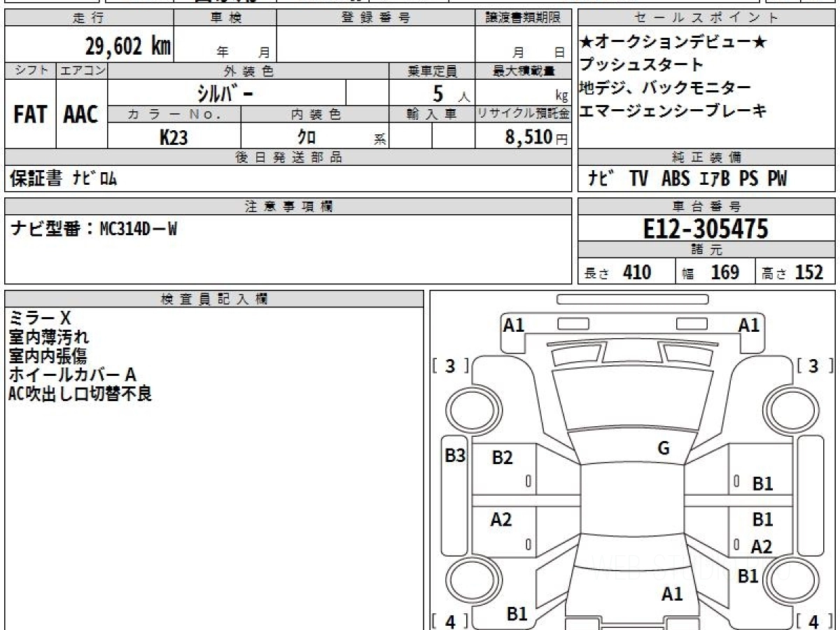Select the ナビ型番：MC314D-W note
Screen dimensions: 840x630
coord(93,228)
